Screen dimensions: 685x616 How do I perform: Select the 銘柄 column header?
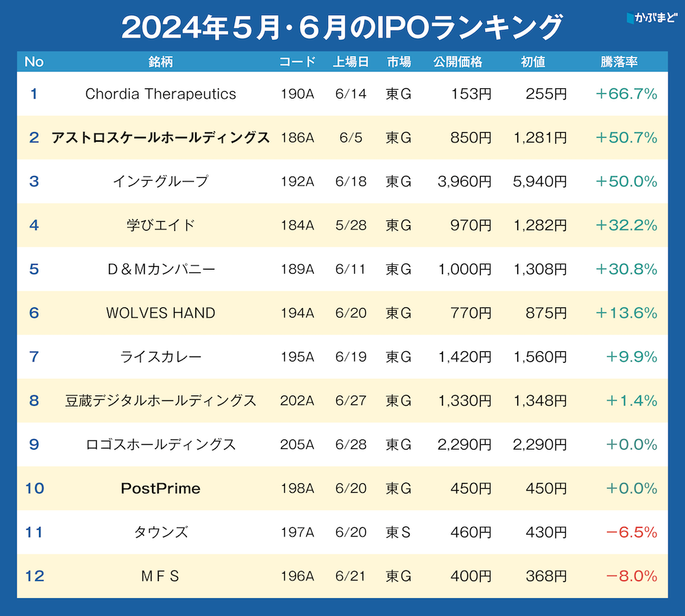tap(160, 62)
